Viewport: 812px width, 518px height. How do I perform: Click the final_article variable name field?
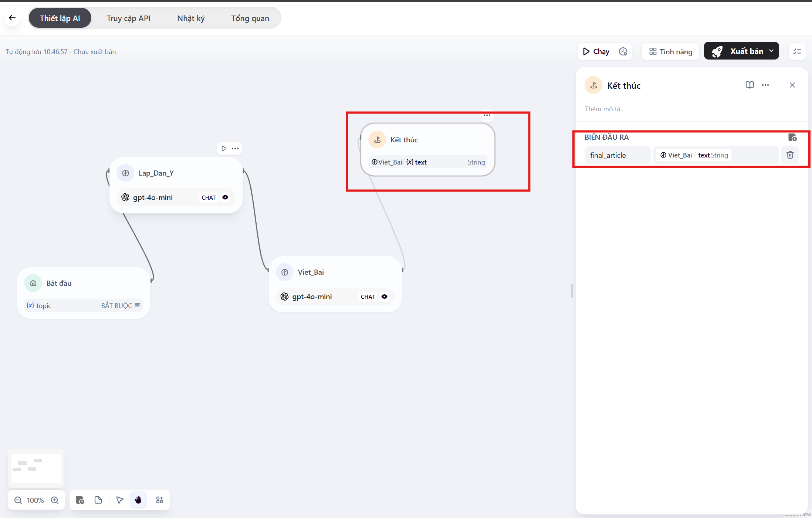coord(617,155)
